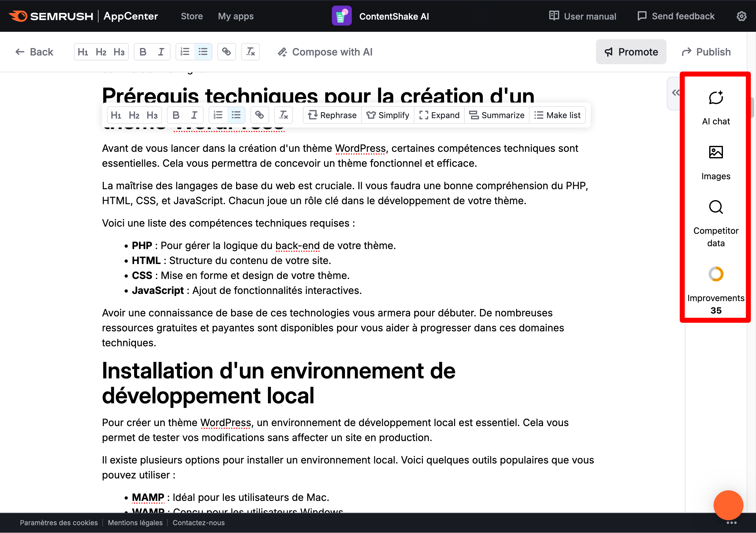Open the My apps tab
This screenshot has width=756, height=533.
[236, 16]
